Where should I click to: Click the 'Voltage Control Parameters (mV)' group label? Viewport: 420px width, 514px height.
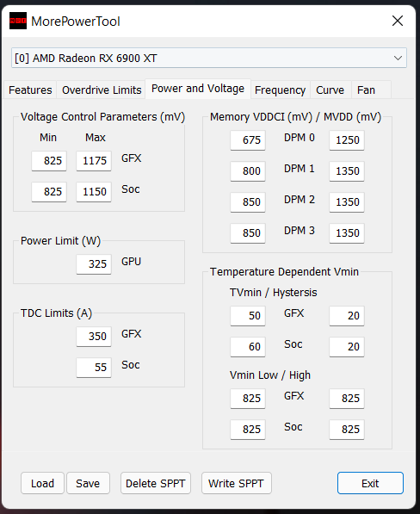point(103,117)
